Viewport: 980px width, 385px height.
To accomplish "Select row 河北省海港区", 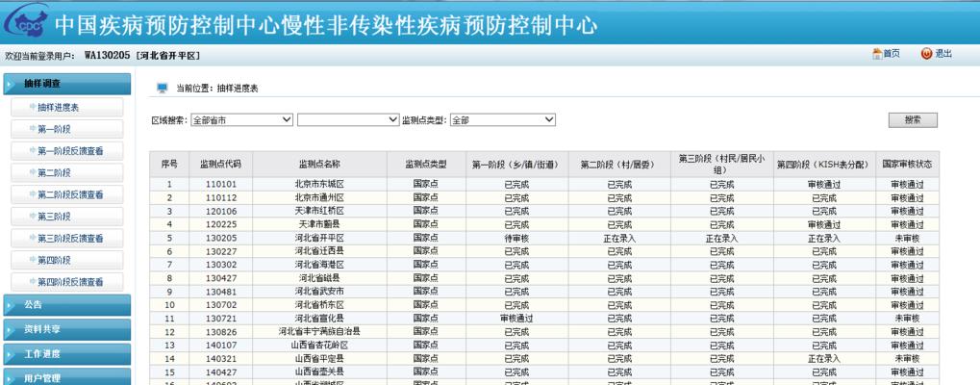I will pos(544,265).
